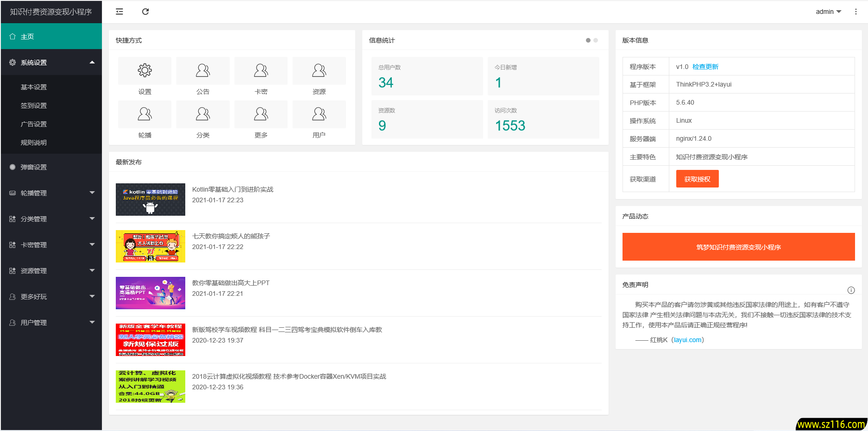Click the 检查更新 link
Image resolution: width=868 pixels, height=431 pixels.
click(705, 67)
